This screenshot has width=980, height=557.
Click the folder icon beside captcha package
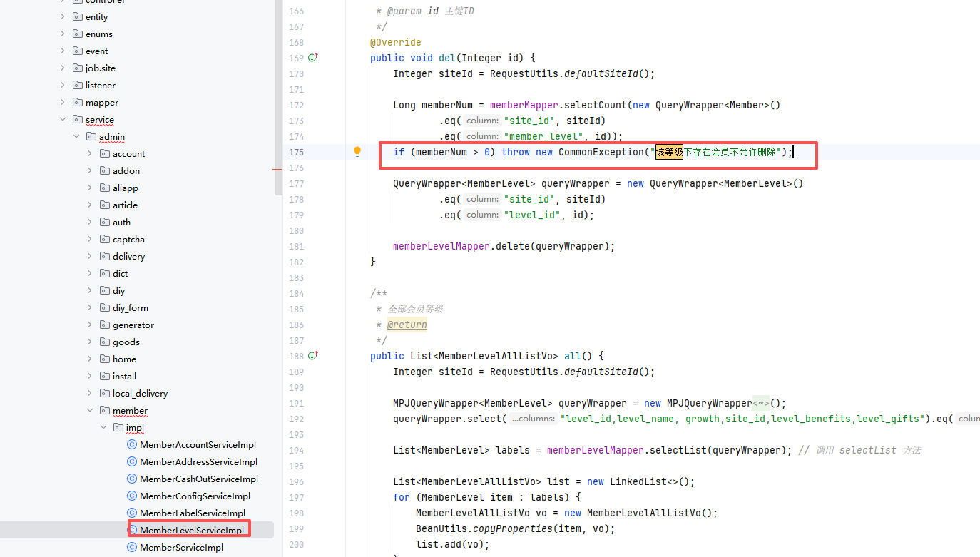point(105,239)
